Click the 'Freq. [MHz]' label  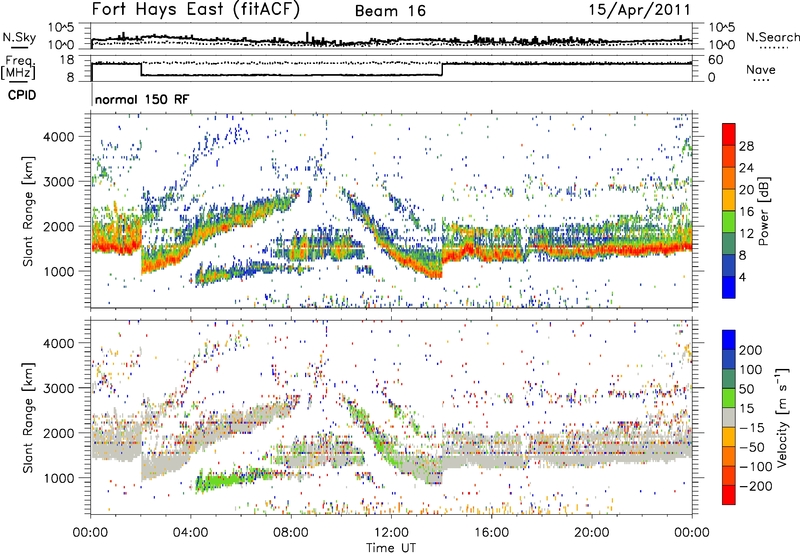(18, 67)
